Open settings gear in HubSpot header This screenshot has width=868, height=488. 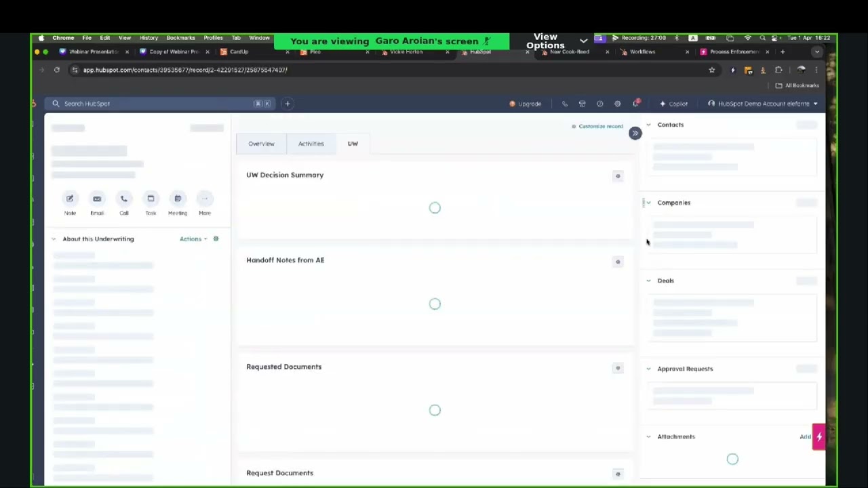tap(617, 104)
